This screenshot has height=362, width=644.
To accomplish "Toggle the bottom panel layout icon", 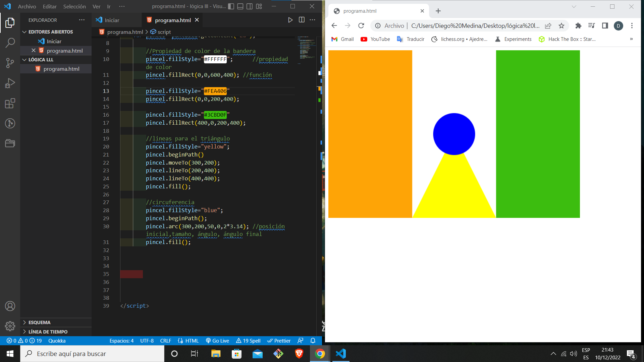I will [240, 6].
